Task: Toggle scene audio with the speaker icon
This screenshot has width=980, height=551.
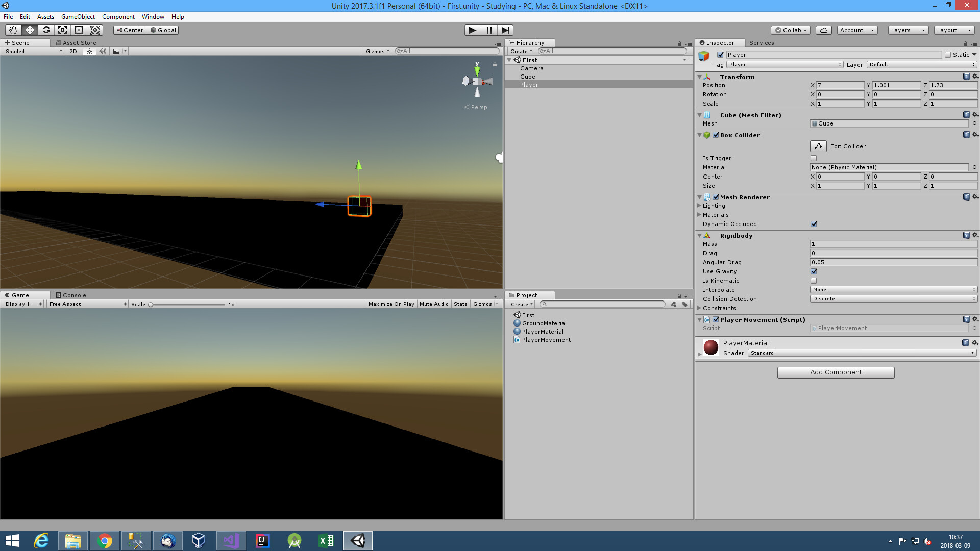Action: click(x=103, y=51)
